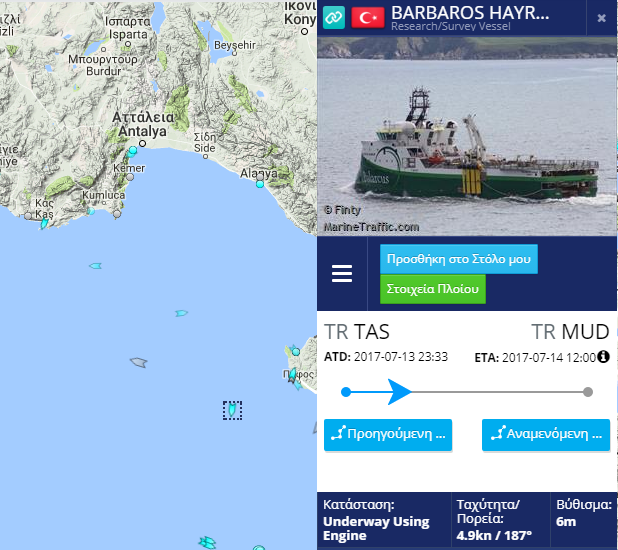The width and height of the screenshot is (618, 550).
Task: Click the green link icon beside flag
Action: tap(334, 18)
